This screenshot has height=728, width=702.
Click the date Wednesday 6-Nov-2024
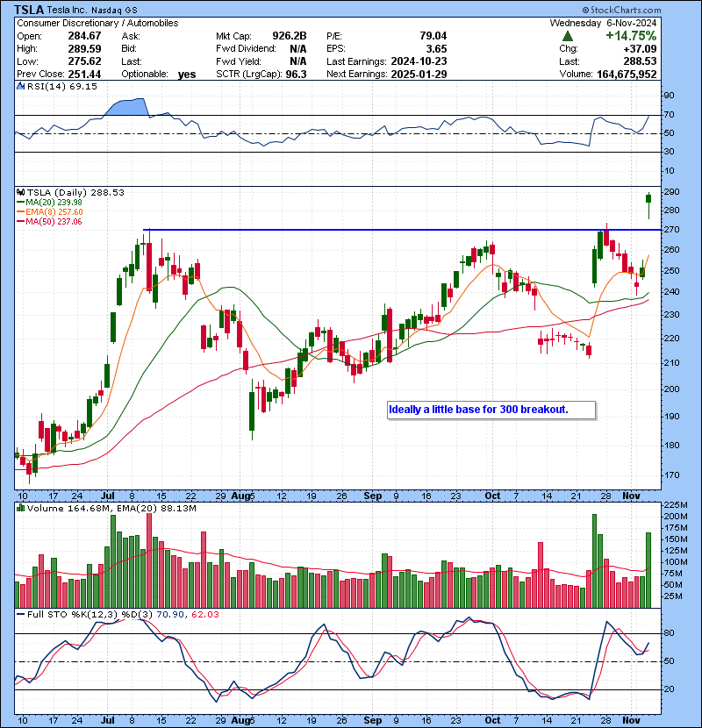point(603,23)
